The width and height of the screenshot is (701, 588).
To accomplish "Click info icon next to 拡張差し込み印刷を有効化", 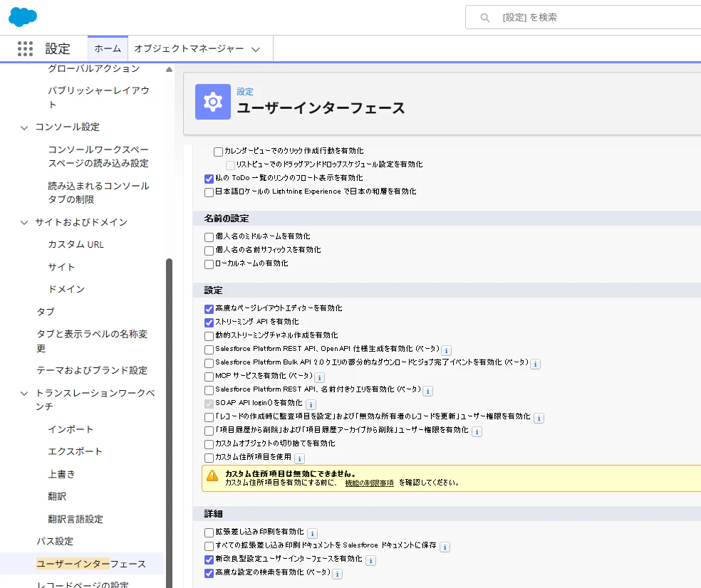I will [x=312, y=533].
